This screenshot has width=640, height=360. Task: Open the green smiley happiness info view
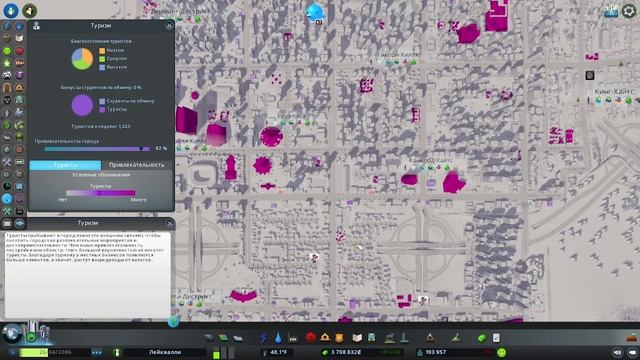click(7, 51)
